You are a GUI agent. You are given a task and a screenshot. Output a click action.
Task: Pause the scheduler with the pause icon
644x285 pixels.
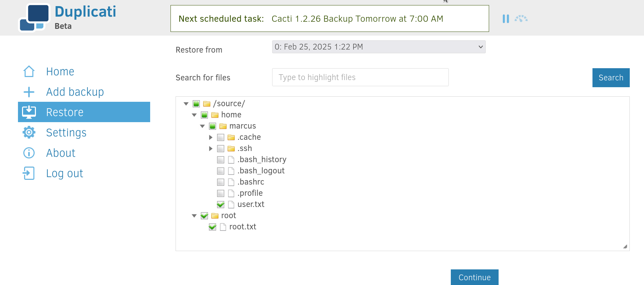506,19
